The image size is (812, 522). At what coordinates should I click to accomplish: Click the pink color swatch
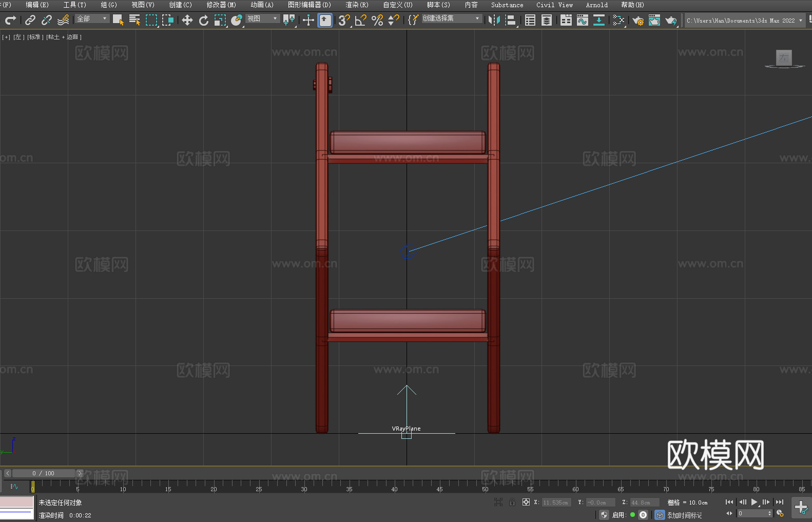point(16,501)
